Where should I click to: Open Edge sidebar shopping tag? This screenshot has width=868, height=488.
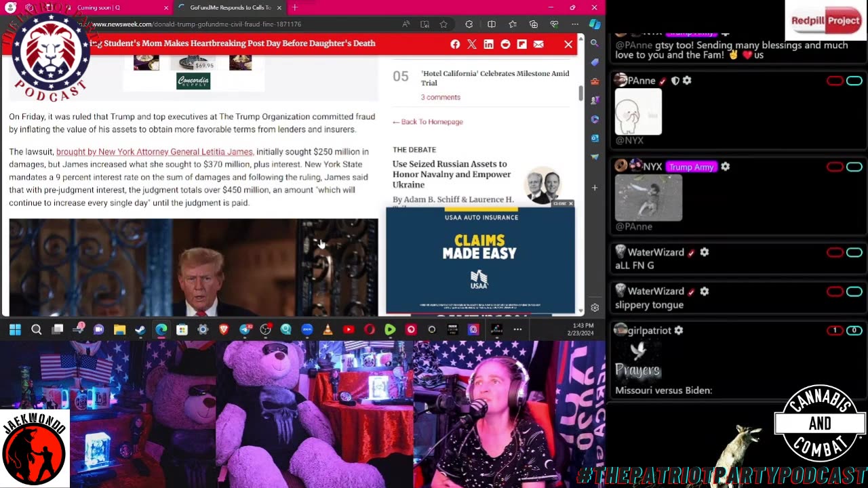pyautogui.click(x=595, y=62)
